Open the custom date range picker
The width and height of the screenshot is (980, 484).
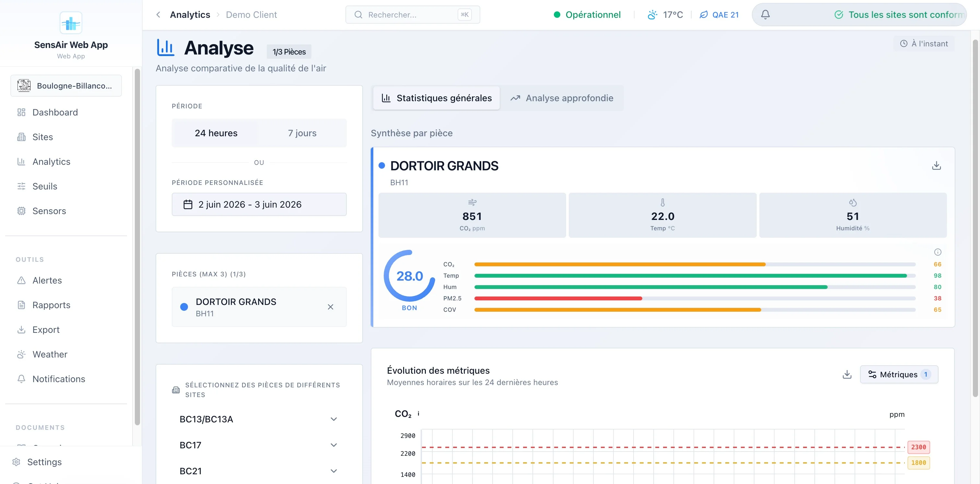tap(259, 204)
